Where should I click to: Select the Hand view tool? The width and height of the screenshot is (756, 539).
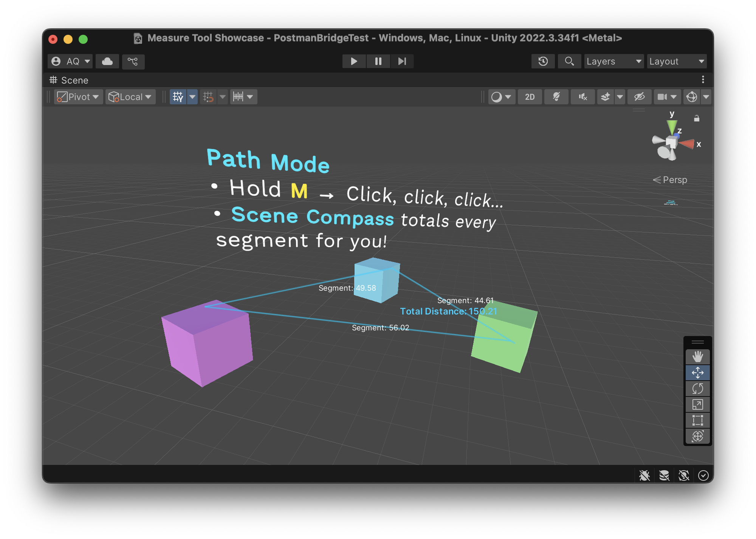697,356
